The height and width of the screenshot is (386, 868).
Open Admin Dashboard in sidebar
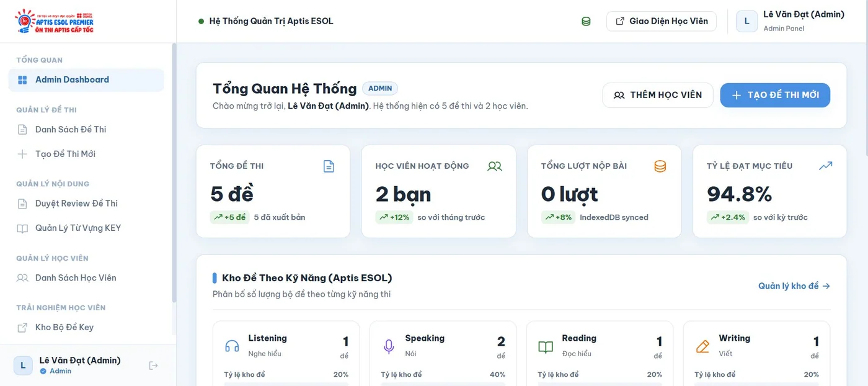click(x=86, y=80)
